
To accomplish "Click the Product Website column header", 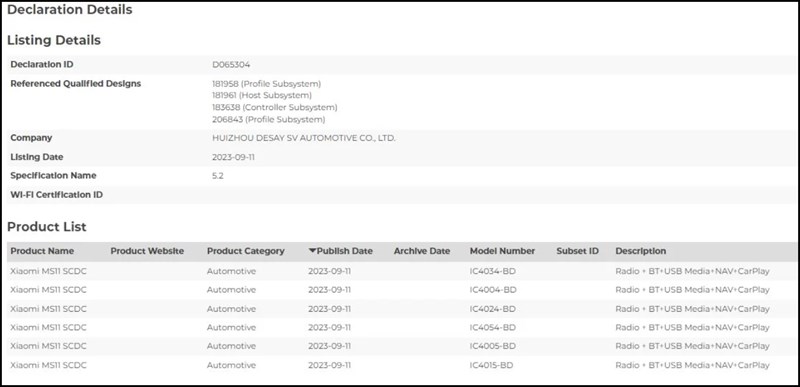I will coord(147,251).
